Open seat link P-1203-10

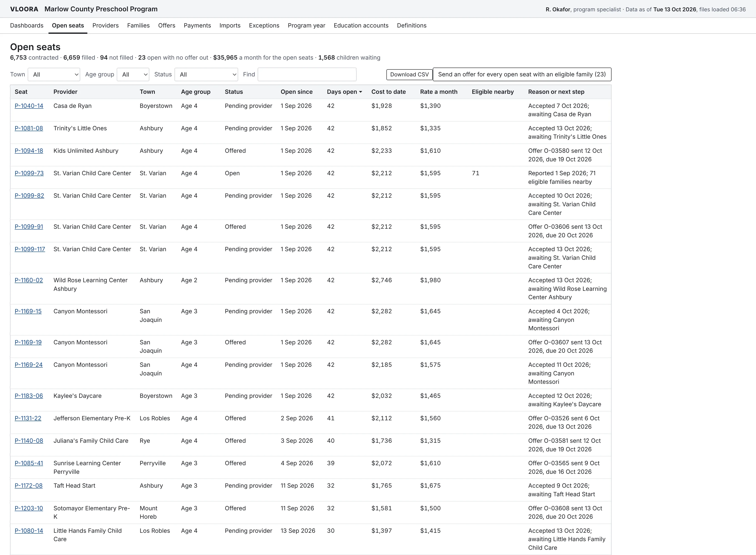pos(29,508)
